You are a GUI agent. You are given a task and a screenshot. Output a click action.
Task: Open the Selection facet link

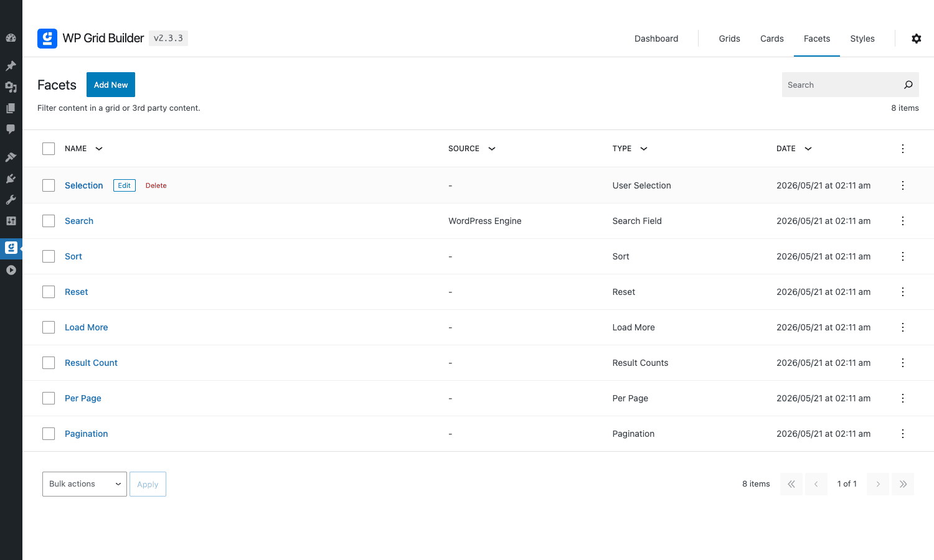(x=84, y=185)
